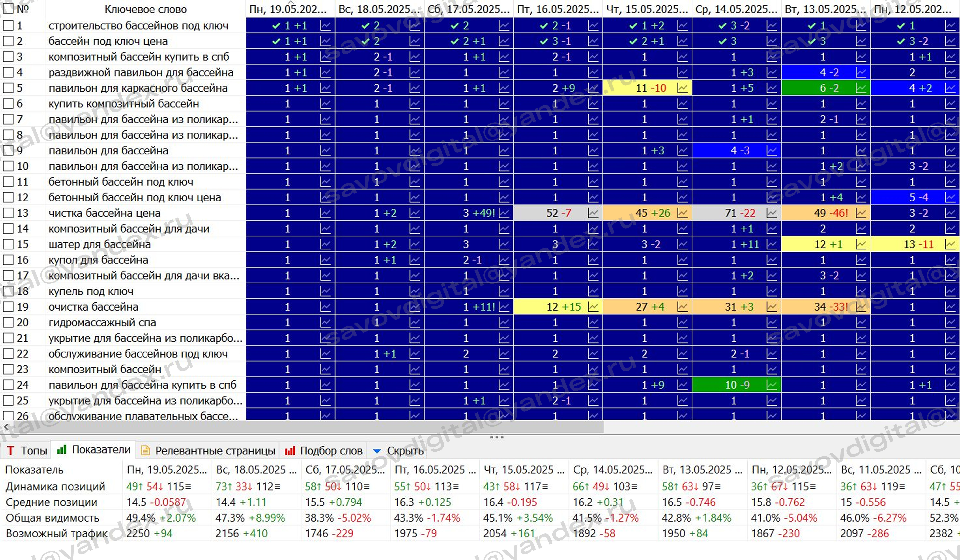Image resolution: width=960 pixels, height=560 pixels.
Task: Open chart icon for row 10 on Tuesday 13.05.2025
Action: 861,166
